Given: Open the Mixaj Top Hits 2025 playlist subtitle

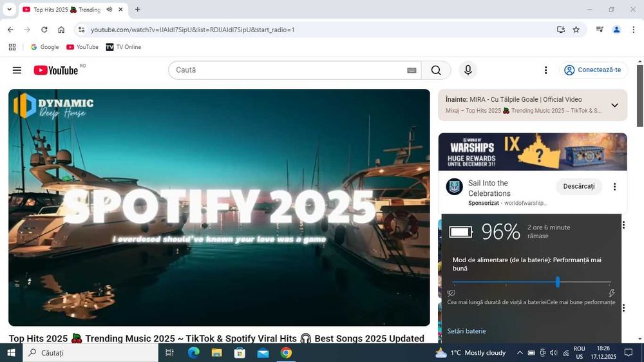Looking at the screenshot, I should pyautogui.click(x=524, y=111).
